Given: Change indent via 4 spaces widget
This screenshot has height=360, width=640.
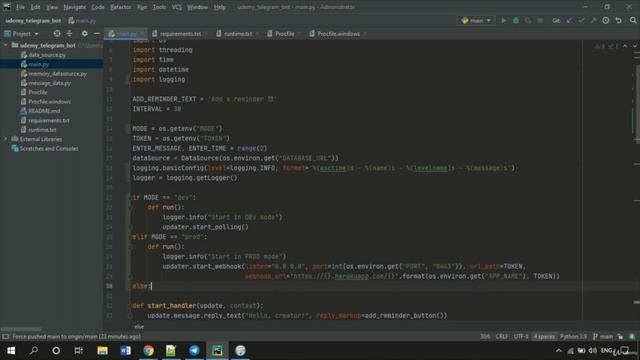Looking at the screenshot, I should pyautogui.click(x=544, y=337).
